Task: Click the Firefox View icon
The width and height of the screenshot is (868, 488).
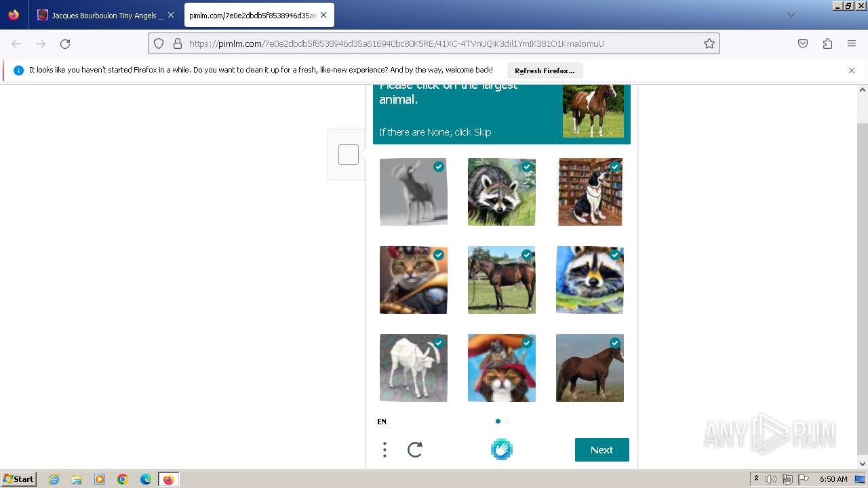Action: pos(14,15)
